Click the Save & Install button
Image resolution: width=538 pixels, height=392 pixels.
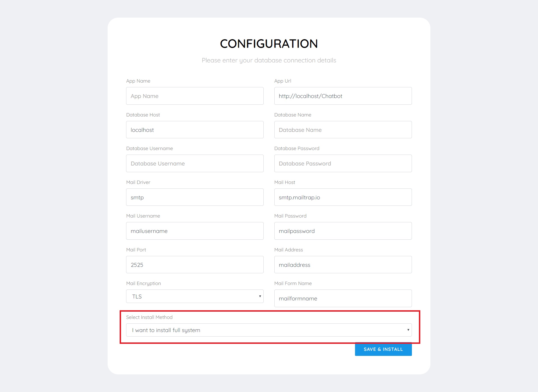click(383, 349)
